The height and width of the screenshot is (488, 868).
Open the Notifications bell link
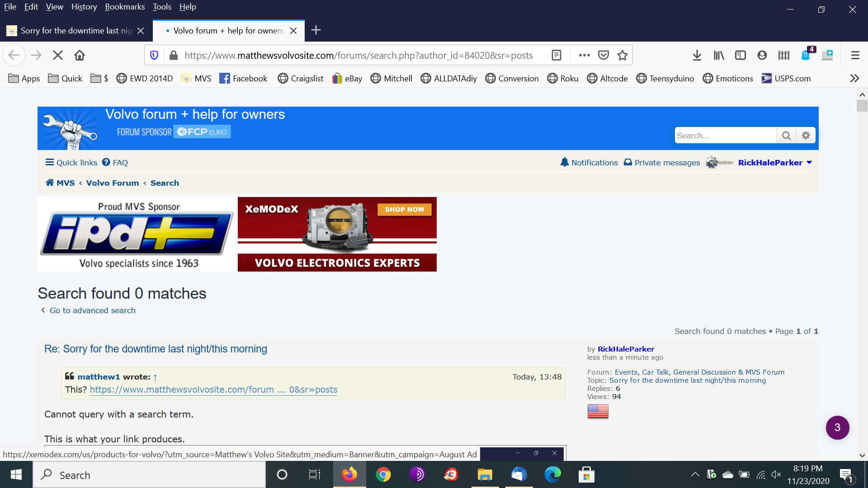(589, 163)
